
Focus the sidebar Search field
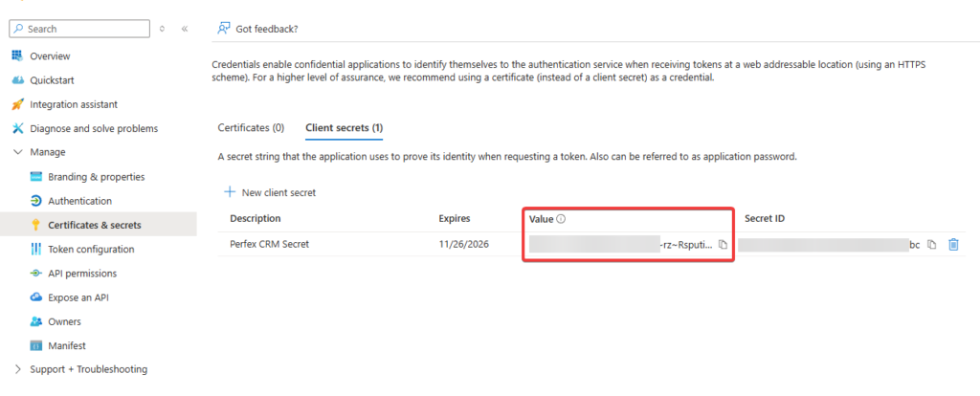click(86, 30)
